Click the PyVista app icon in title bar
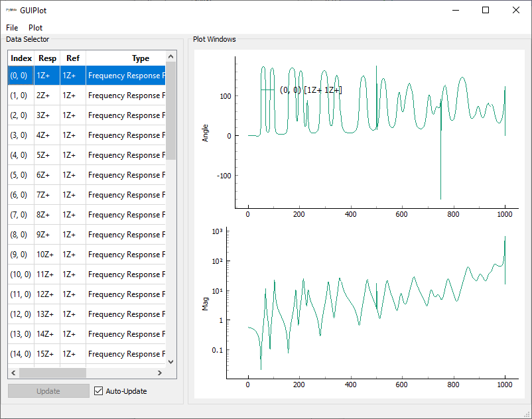 point(11,11)
